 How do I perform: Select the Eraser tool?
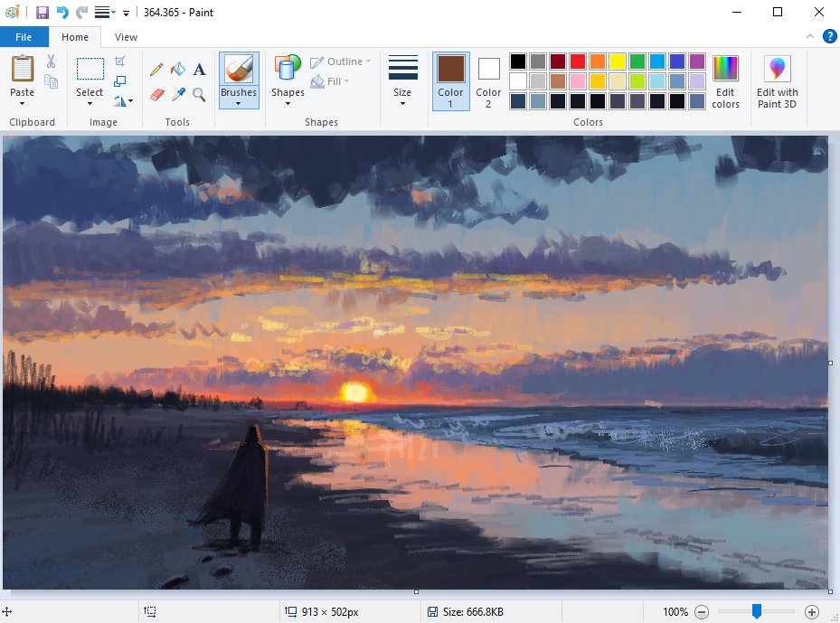[x=156, y=95]
